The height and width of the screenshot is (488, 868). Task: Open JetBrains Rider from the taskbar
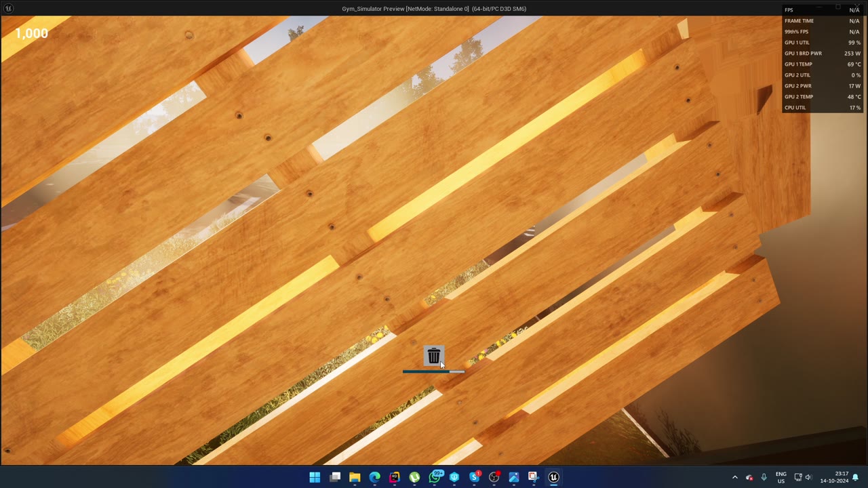pyautogui.click(x=395, y=477)
